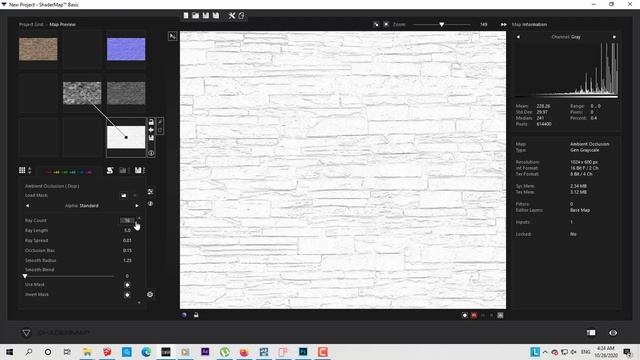The height and width of the screenshot is (360, 640).
Task: Open Windows taskbar search
Action: 29,352
